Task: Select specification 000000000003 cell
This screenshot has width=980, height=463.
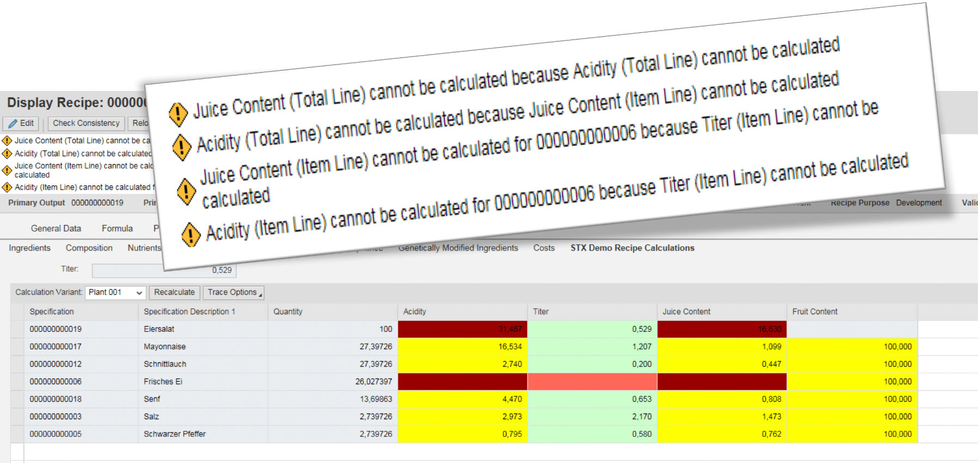Action: coord(81,416)
